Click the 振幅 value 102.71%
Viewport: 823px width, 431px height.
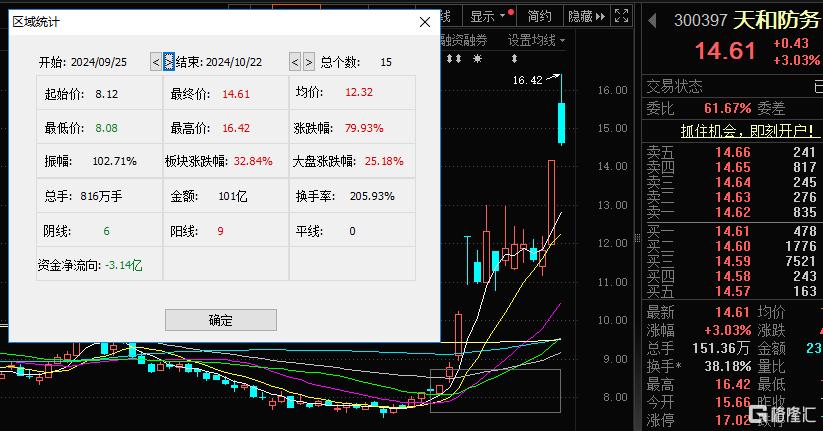(114, 161)
